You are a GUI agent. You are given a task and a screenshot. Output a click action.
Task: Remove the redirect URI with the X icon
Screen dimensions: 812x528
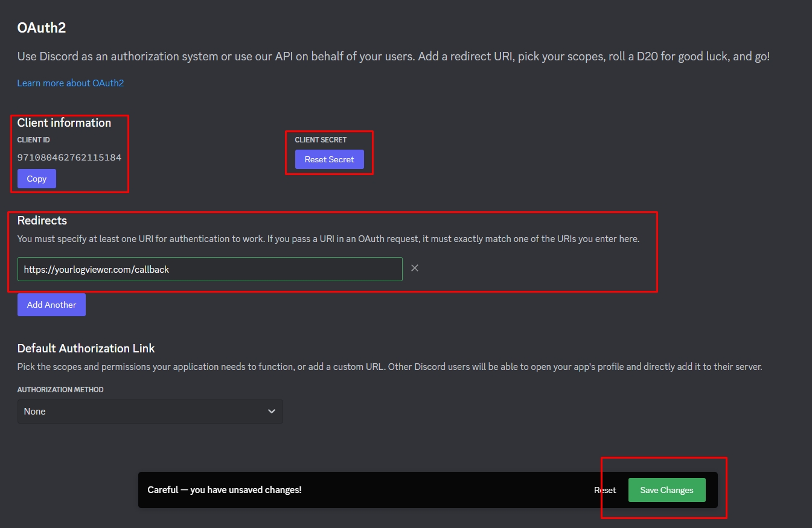pyautogui.click(x=415, y=268)
